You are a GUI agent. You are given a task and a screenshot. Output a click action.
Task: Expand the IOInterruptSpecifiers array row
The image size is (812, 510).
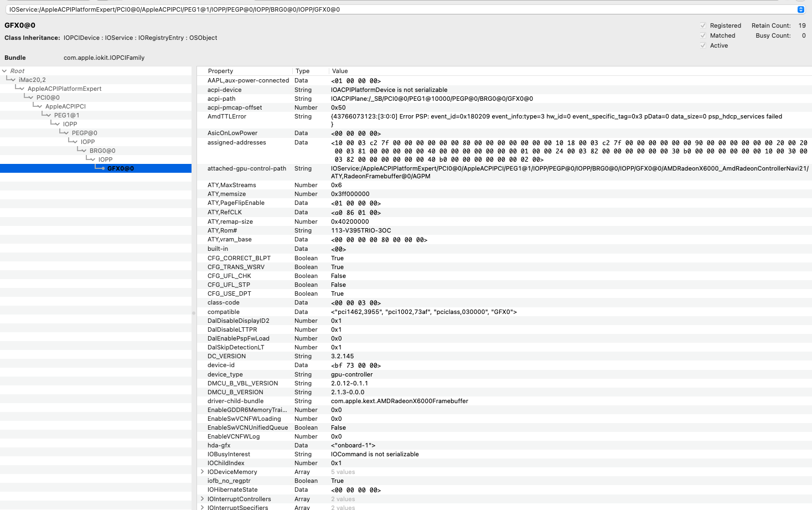202,507
